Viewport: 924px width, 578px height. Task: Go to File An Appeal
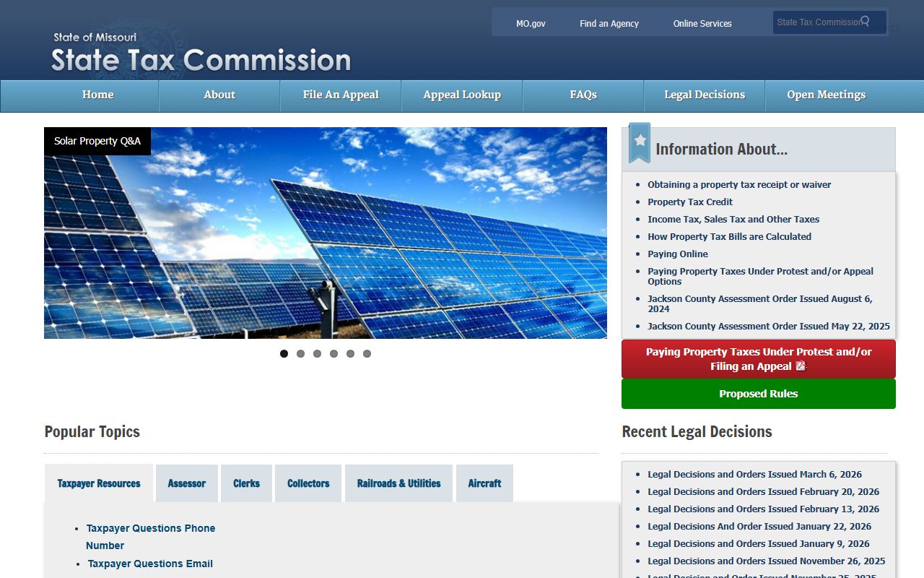click(341, 95)
